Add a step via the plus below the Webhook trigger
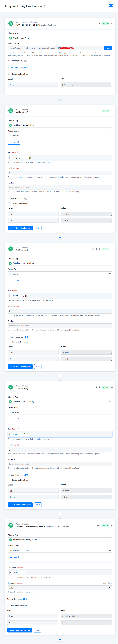Image resolution: width=118 pixels, height=644 pixels. [x=60, y=99]
